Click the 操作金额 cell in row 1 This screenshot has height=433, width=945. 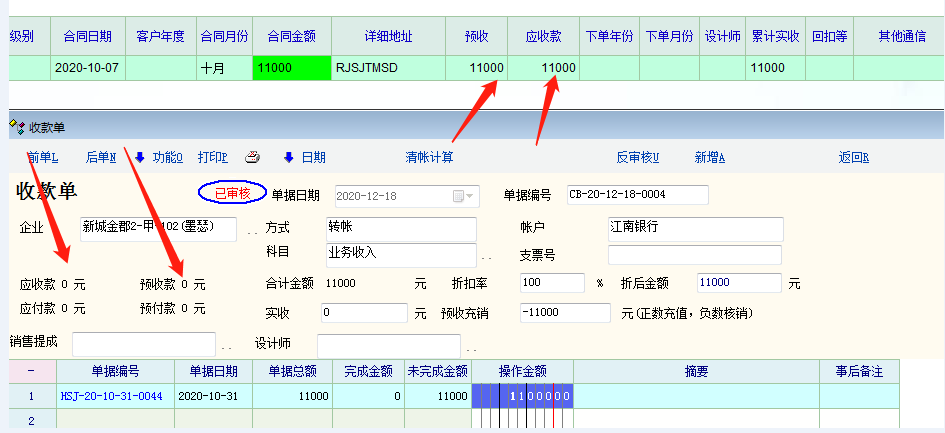(521, 396)
